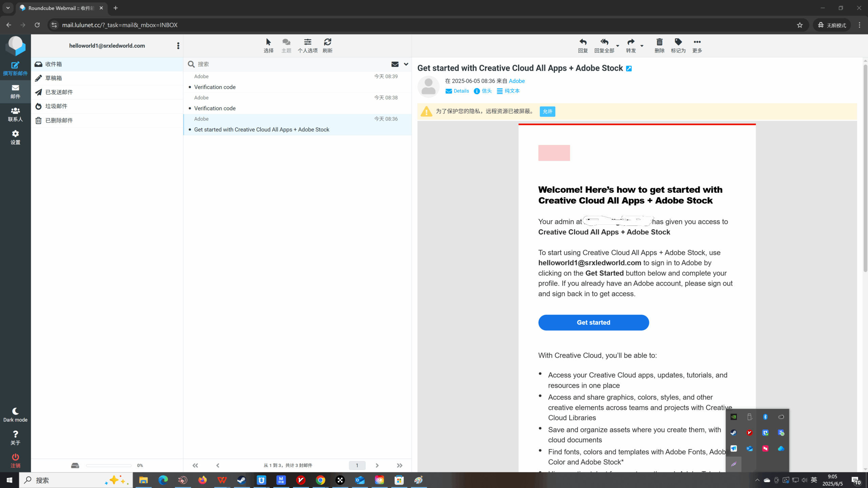Open the Sent folder (已发送邮件)

(x=107, y=92)
